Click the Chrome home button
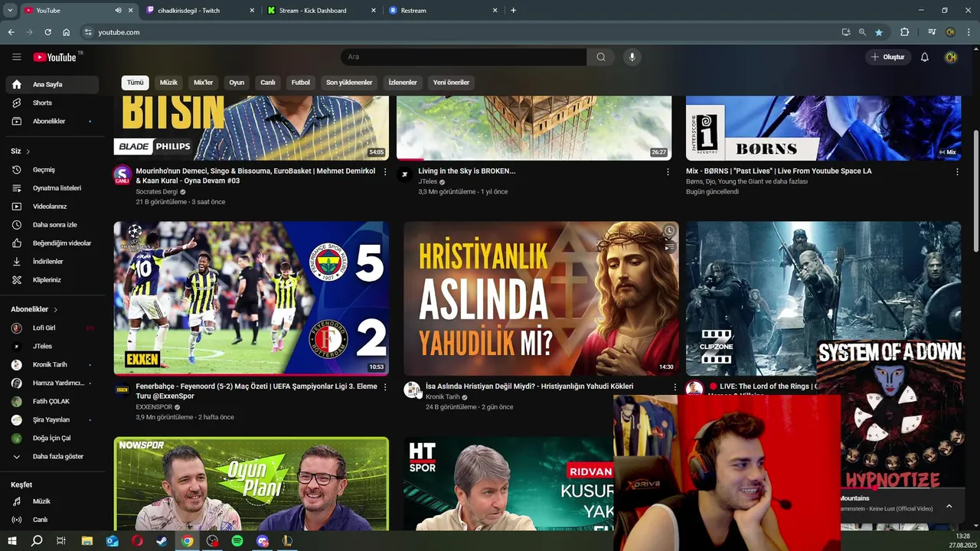The image size is (980, 551). (x=67, y=32)
